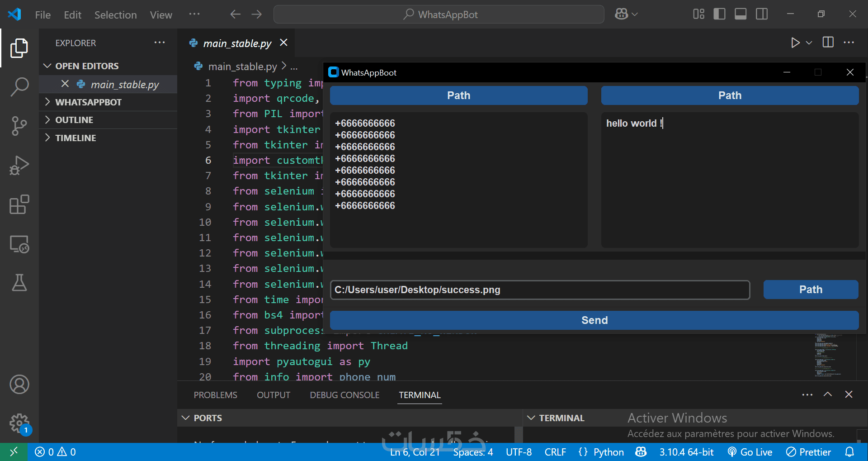
Task: Close main_stable.py in Open Editors list
Action: pos(65,84)
